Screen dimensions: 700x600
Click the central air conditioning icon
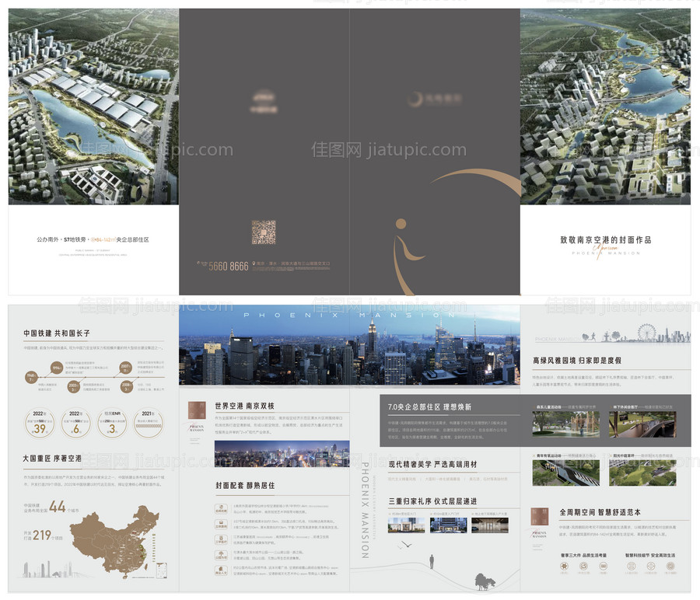pos(584,566)
